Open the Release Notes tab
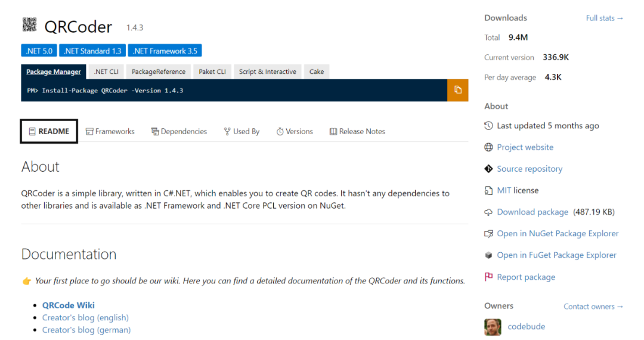The image size is (644, 340). (x=357, y=131)
